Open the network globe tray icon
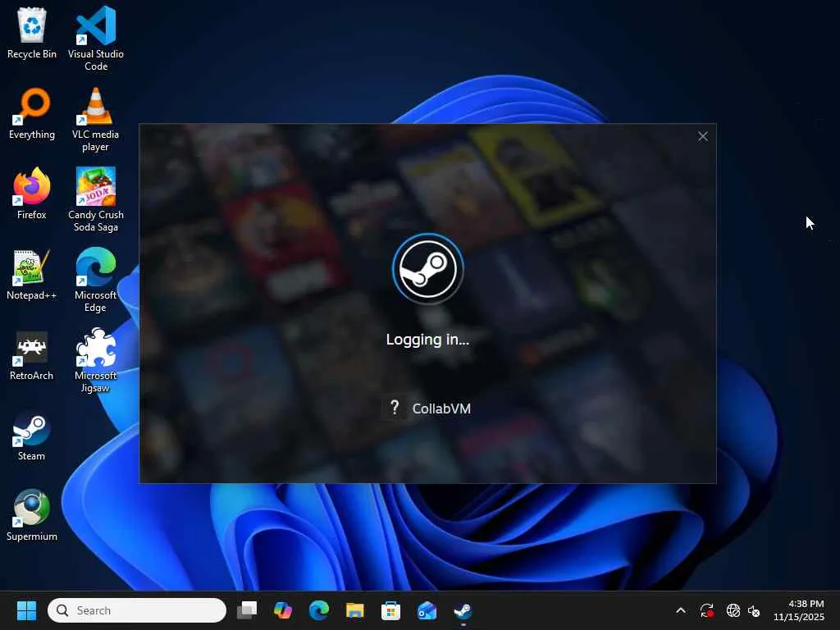840x630 pixels. click(x=733, y=610)
